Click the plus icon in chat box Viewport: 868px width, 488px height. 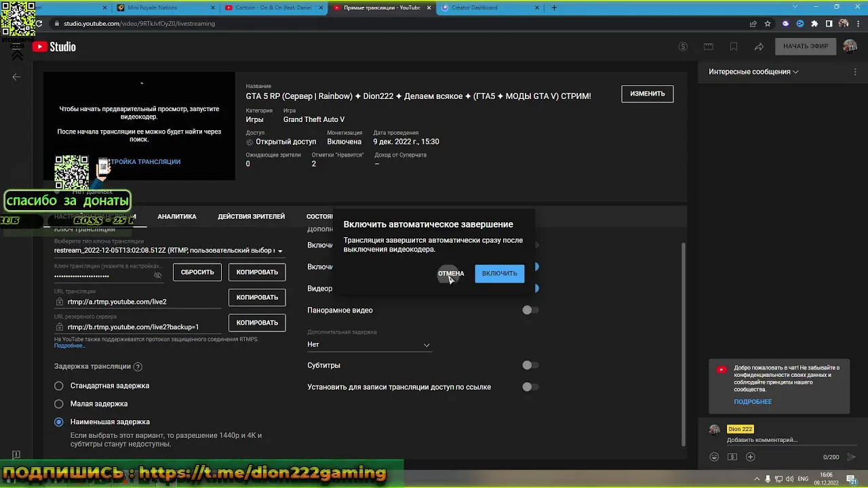pyautogui.click(x=750, y=457)
